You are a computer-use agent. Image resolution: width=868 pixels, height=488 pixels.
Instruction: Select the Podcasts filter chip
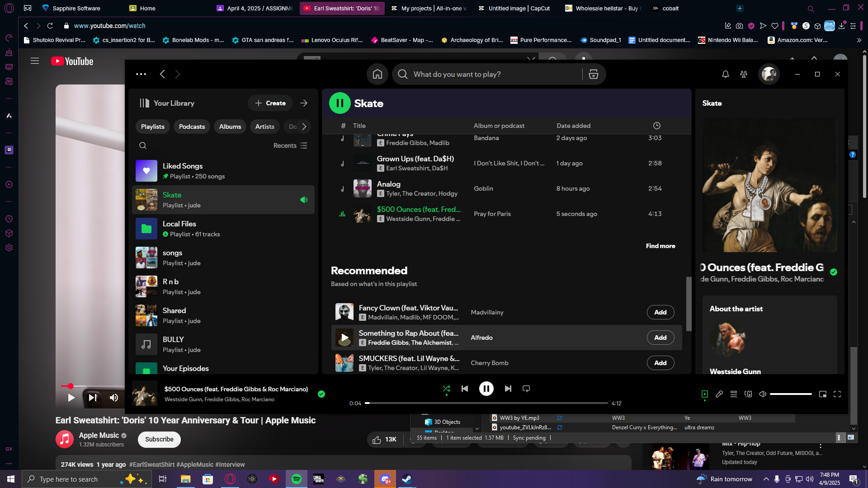pyautogui.click(x=192, y=127)
